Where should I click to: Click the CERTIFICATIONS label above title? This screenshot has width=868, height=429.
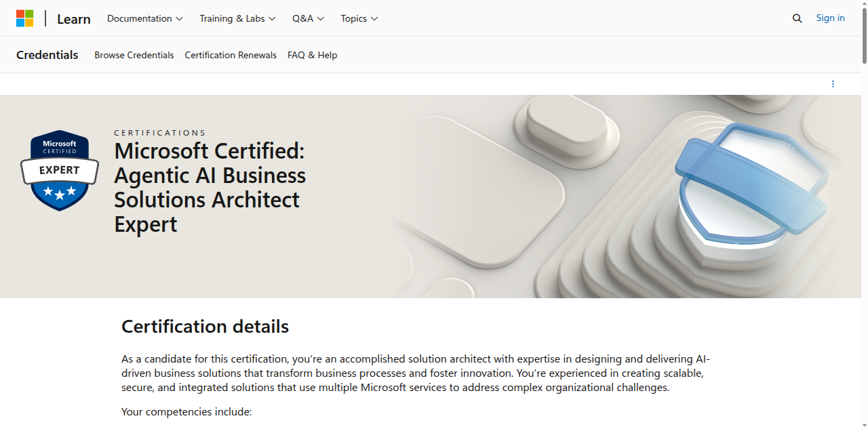pyautogui.click(x=160, y=133)
